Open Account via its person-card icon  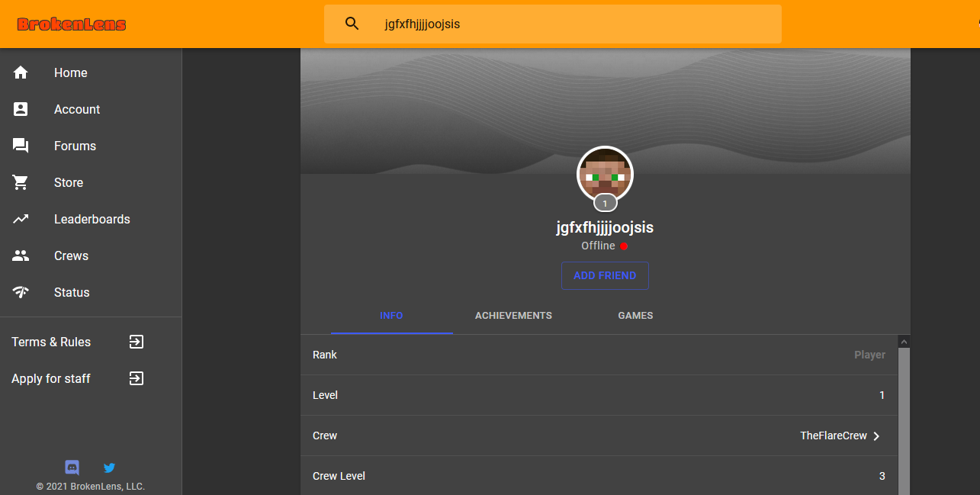pos(21,109)
